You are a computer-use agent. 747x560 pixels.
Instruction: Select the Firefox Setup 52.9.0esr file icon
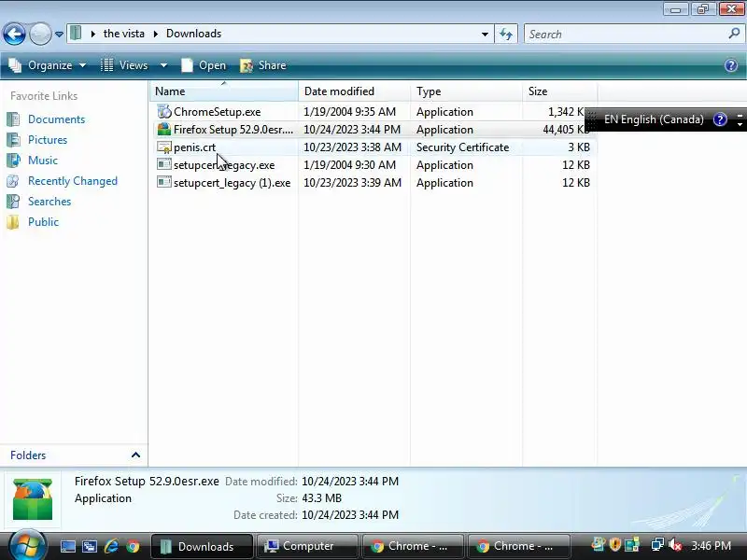pyautogui.click(x=164, y=130)
